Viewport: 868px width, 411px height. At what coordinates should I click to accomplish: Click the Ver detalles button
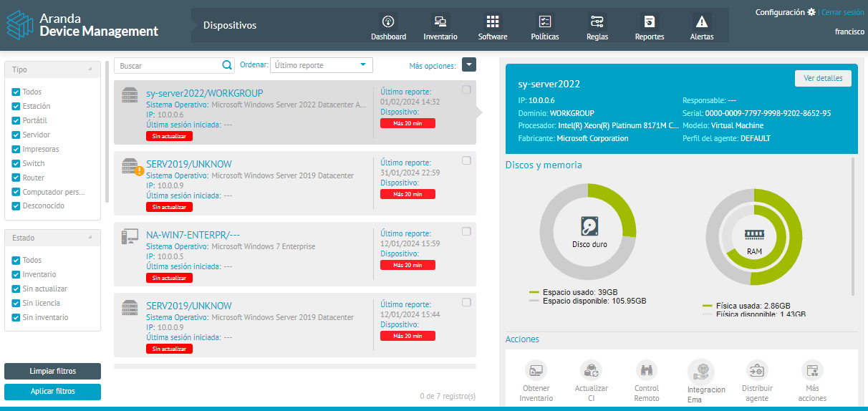tap(823, 79)
